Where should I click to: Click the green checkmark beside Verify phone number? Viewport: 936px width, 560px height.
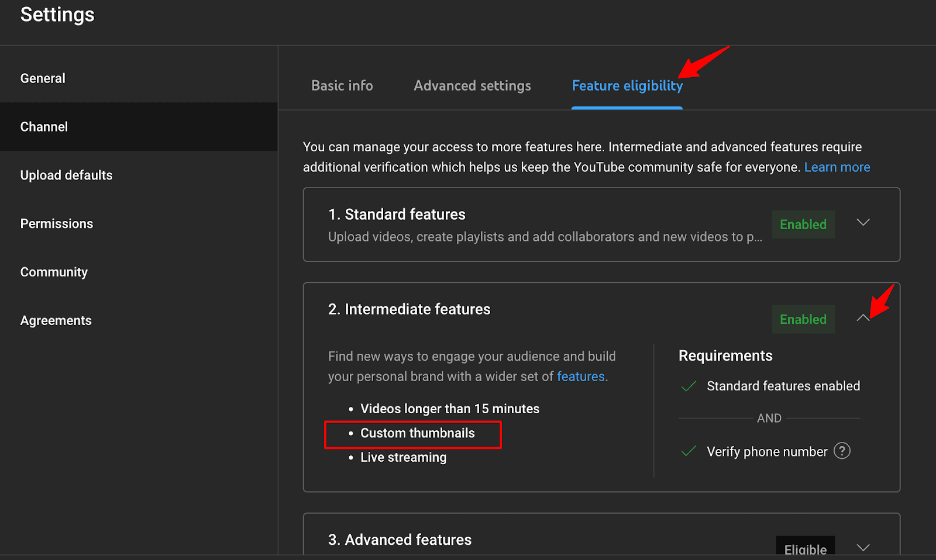click(689, 451)
